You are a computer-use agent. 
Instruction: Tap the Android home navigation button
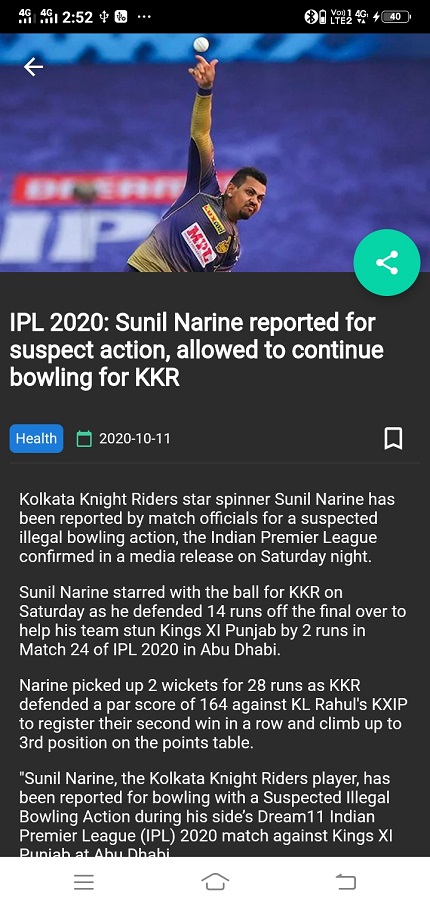pyautogui.click(x=215, y=882)
